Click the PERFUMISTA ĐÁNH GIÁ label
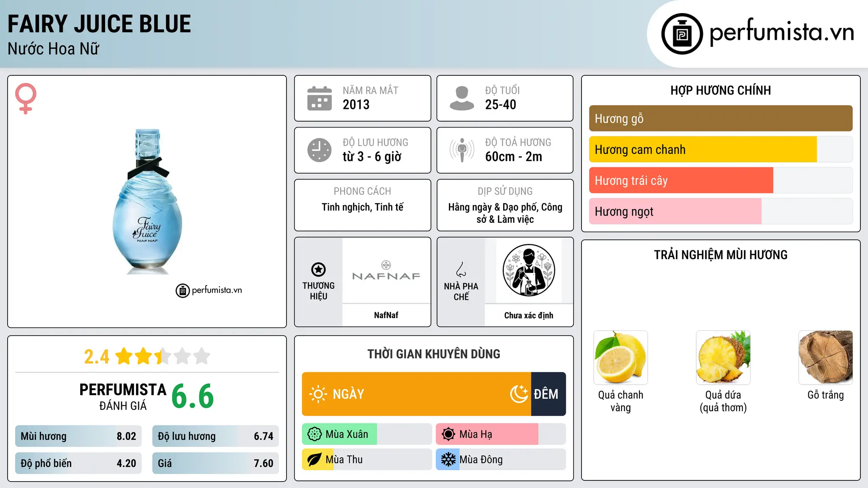This screenshot has width=868, height=488. point(123,396)
